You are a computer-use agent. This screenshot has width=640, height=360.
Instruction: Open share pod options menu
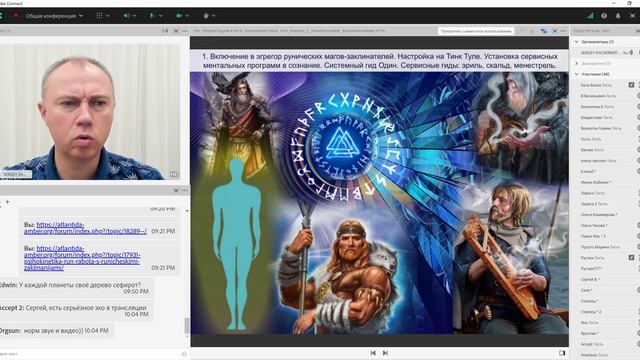(563, 31)
